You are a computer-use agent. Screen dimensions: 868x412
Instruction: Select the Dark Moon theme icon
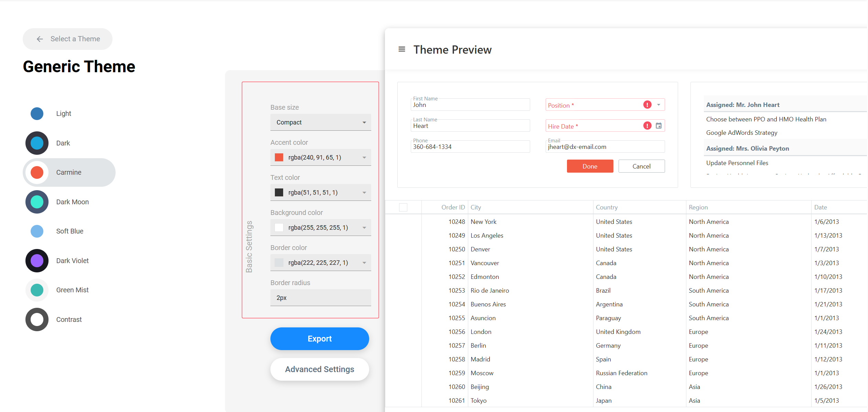point(37,202)
